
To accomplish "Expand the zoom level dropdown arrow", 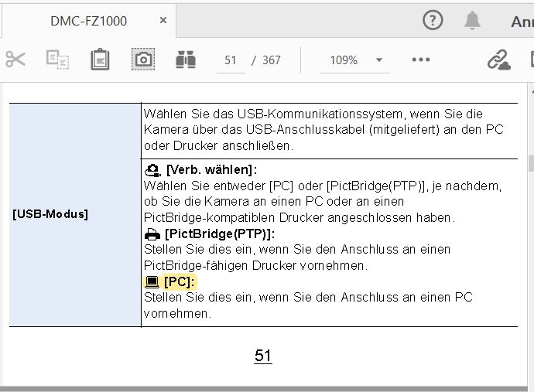I will point(379,60).
